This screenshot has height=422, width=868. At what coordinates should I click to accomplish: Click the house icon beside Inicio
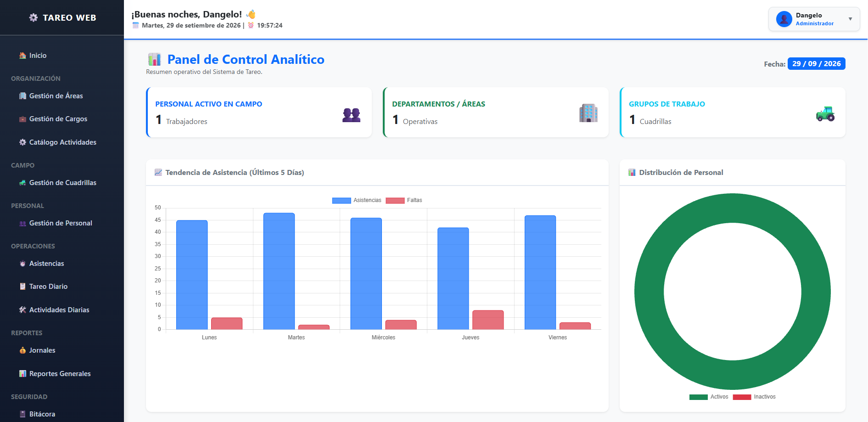[22, 56]
